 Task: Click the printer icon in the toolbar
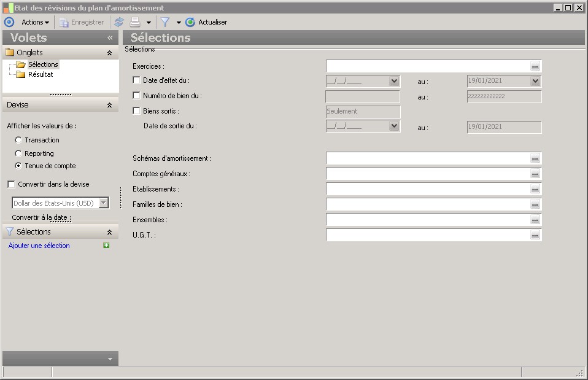pyautogui.click(x=135, y=22)
